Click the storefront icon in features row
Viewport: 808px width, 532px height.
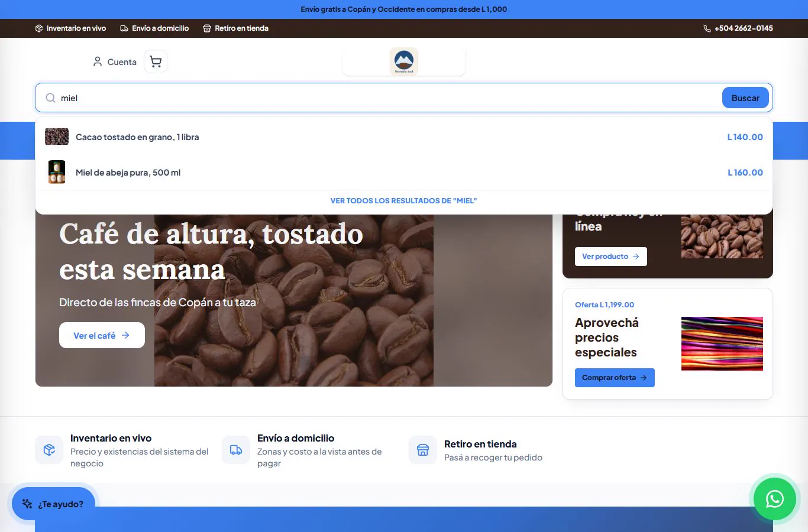423,450
